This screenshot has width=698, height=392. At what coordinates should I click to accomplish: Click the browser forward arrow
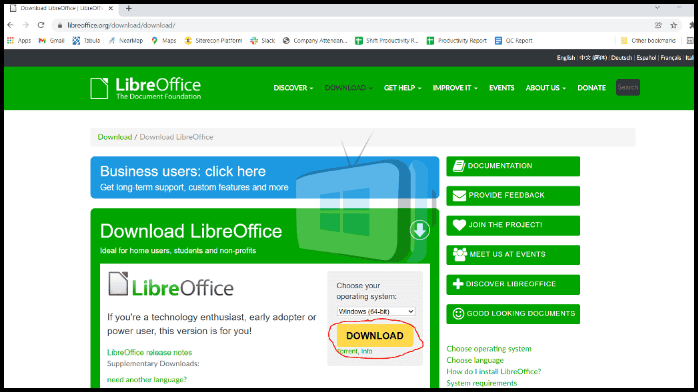tap(26, 25)
